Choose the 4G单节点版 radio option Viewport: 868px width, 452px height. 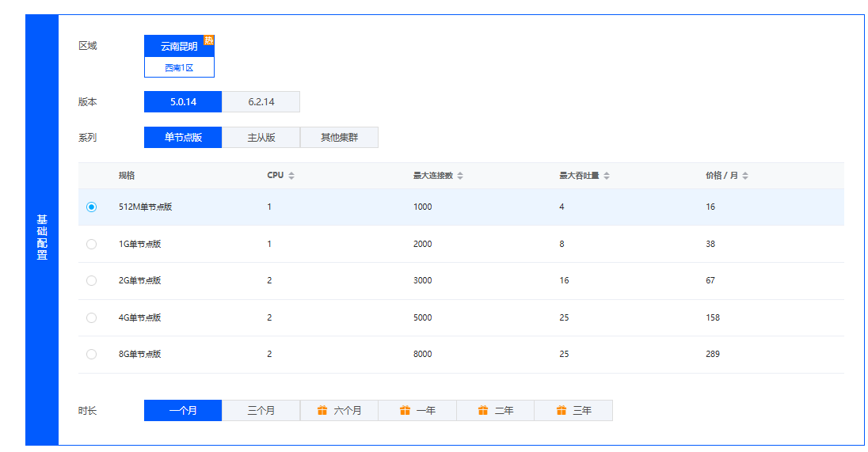click(x=92, y=317)
